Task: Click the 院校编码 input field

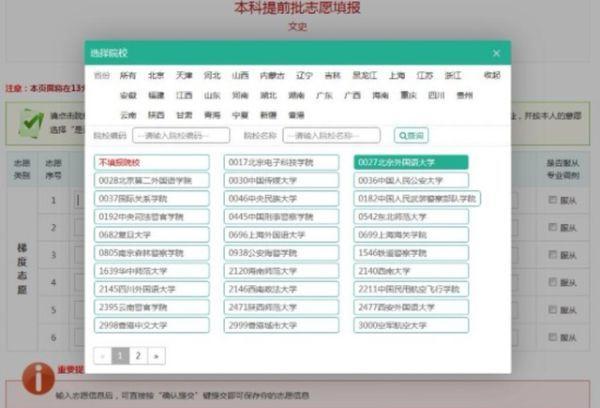Action: (x=181, y=135)
